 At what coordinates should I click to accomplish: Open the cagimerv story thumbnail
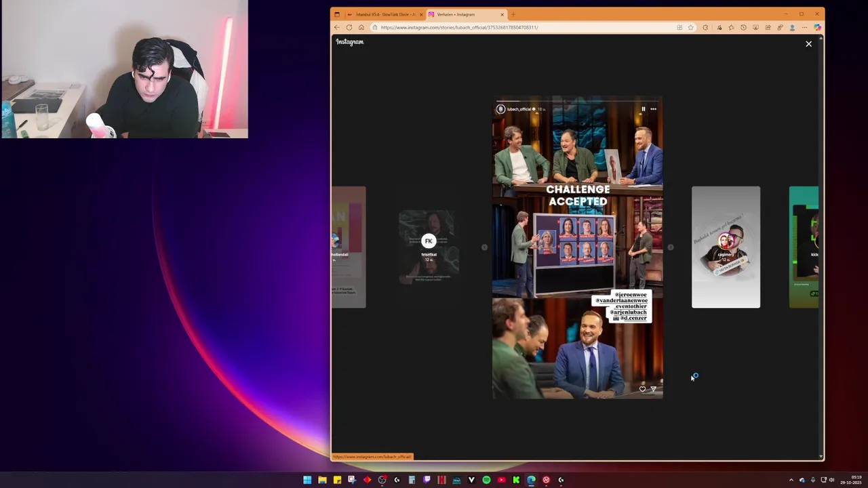(x=726, y=247)
